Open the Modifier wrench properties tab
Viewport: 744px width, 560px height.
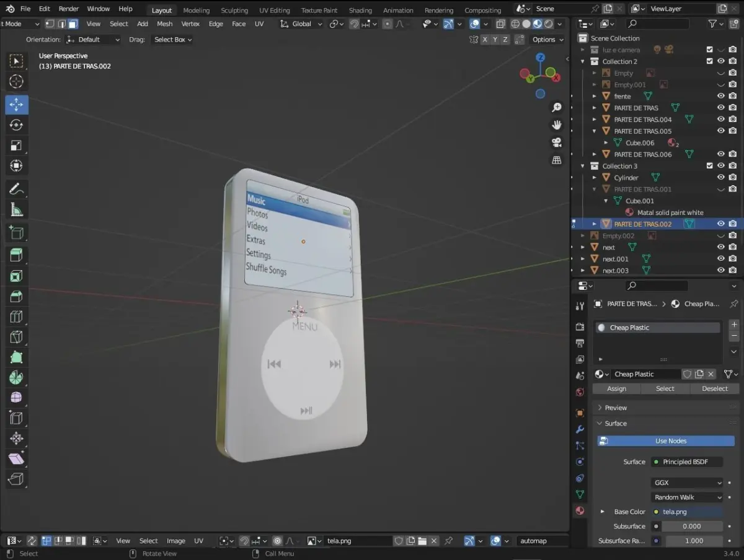click(x=580, y=429)
